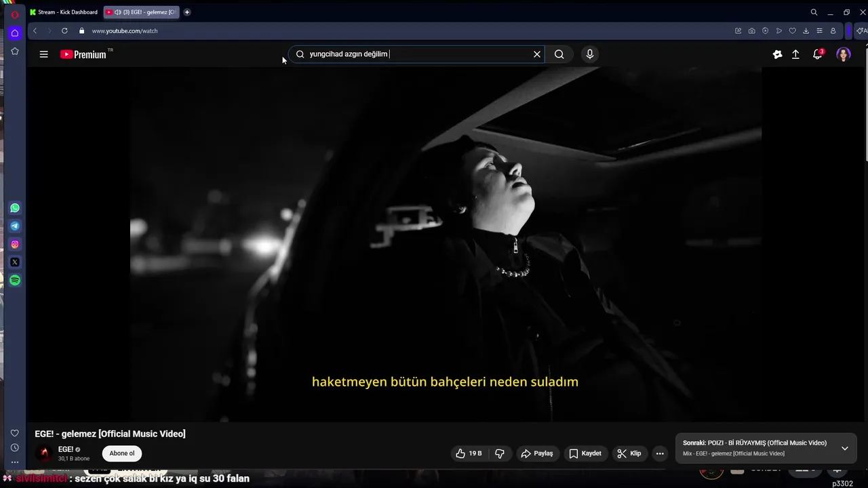Click the EGE! - gelemez video title
868x488 pixels.
[x=110, y=434]
